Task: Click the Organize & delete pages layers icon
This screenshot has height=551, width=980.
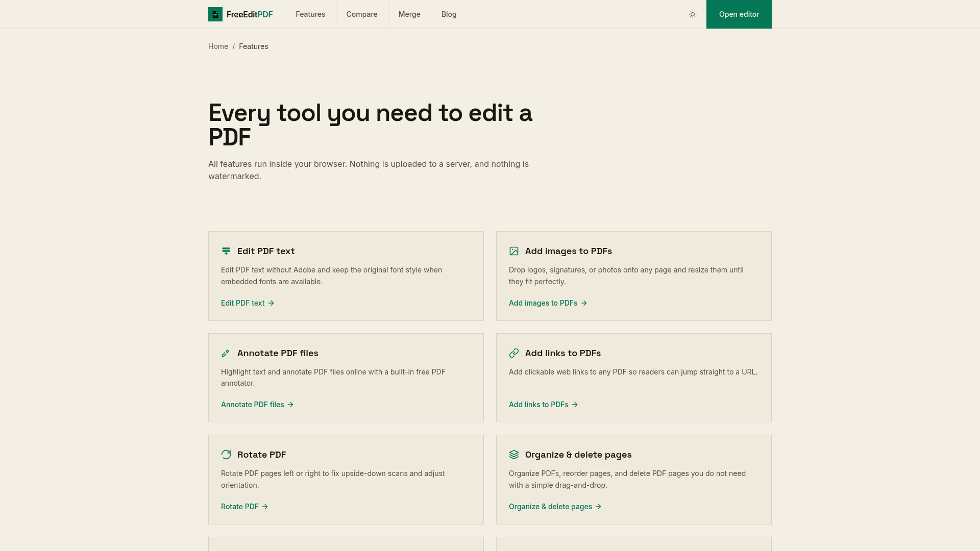Action: pyautogui.click(x=514, y=455)
